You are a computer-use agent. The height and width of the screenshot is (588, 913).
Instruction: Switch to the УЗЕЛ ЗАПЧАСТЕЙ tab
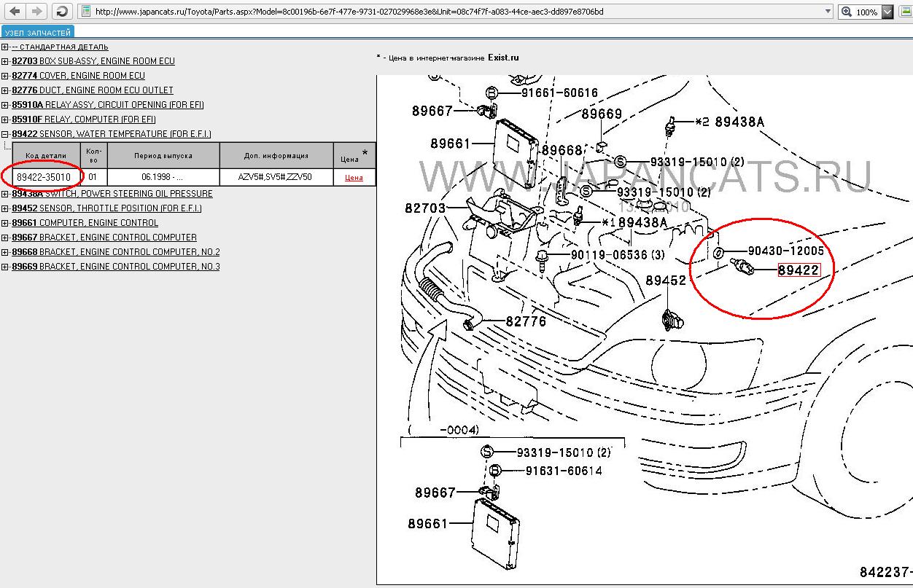click(38, 33)
